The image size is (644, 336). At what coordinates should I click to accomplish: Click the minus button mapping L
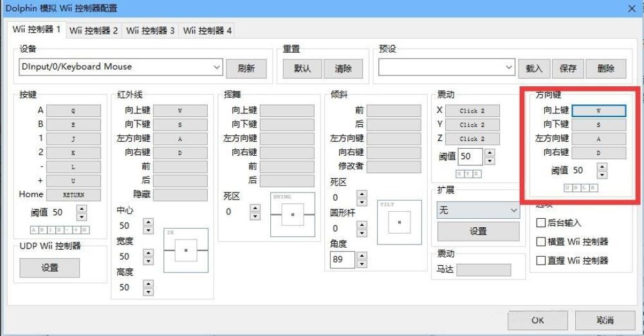(73, 167)
